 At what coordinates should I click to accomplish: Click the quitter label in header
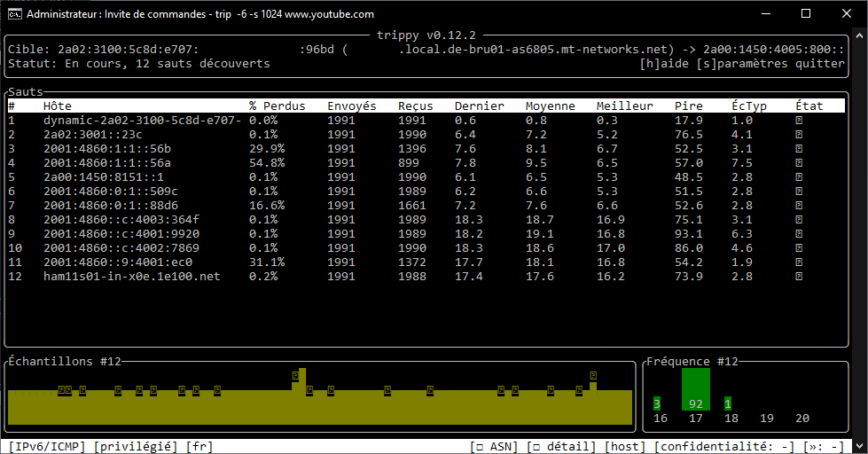[x=820, y=64]
